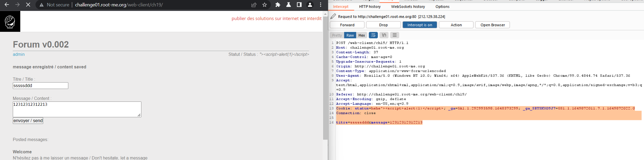Click the Content-Length: 37 header

(357, 52)
